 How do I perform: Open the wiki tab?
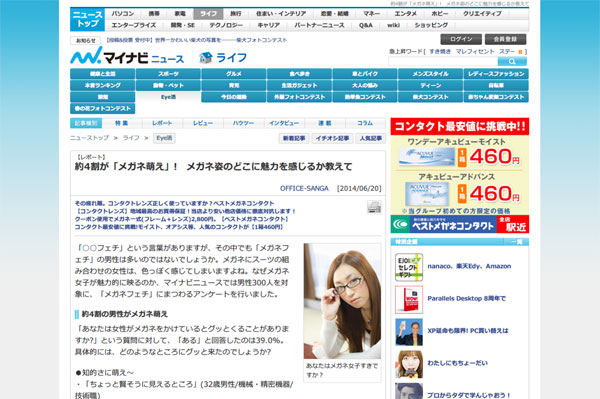(393, 25)
